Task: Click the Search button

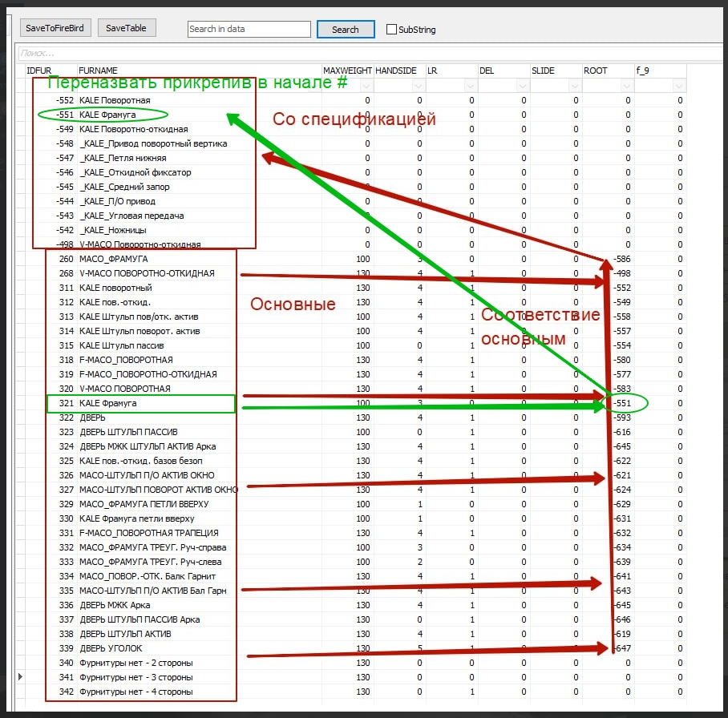Action: pos(345,30)
